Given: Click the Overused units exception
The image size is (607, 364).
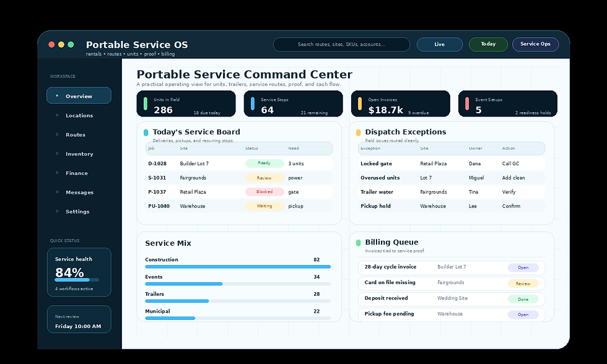Looking at the screenshot, I should [380, 178].
